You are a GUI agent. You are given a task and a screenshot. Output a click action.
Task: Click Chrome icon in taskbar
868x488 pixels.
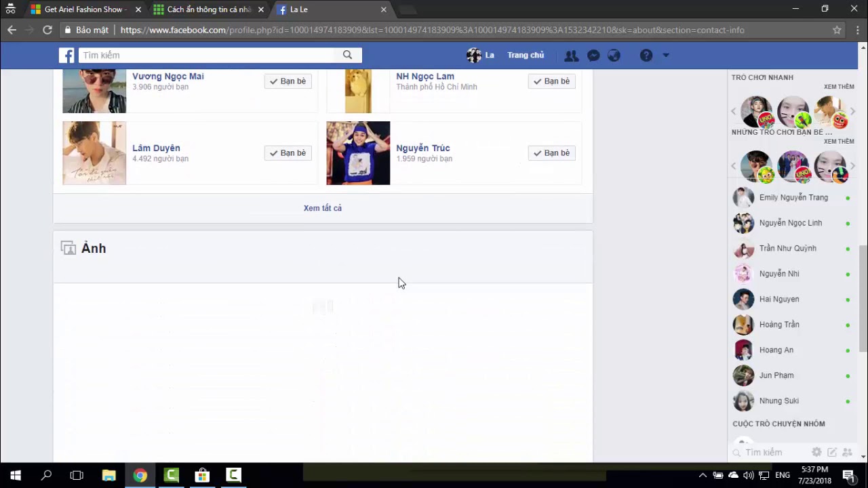click(x=140, y=475)
